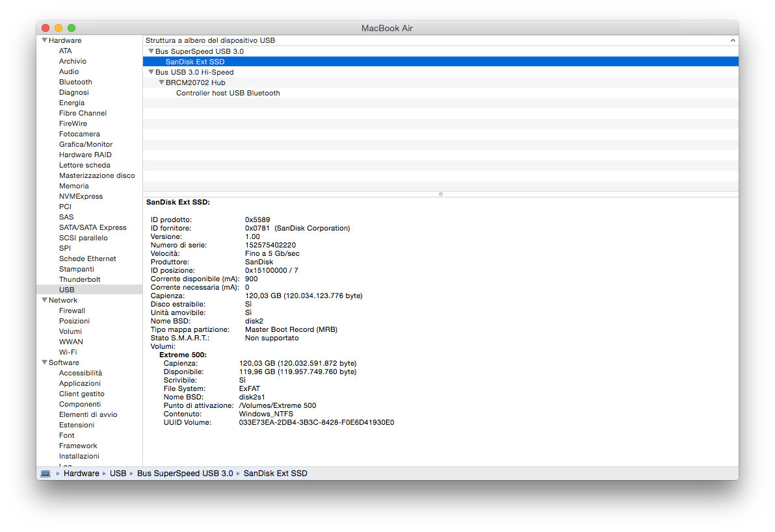775x532 pixels.
Task: Select Posizioni under Network
Action: pos(74,321)
